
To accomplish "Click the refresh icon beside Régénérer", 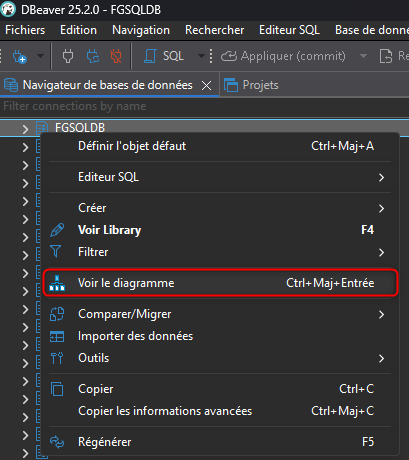I will (x=57, y=442).
